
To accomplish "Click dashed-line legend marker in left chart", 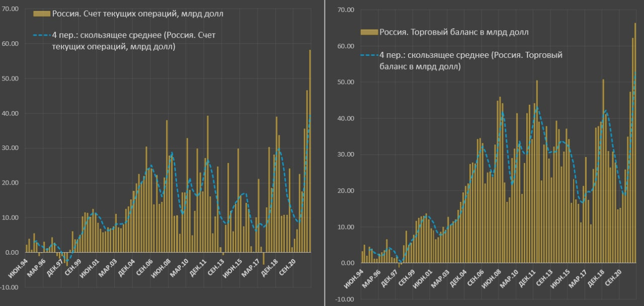I will (x=42, y=35).
